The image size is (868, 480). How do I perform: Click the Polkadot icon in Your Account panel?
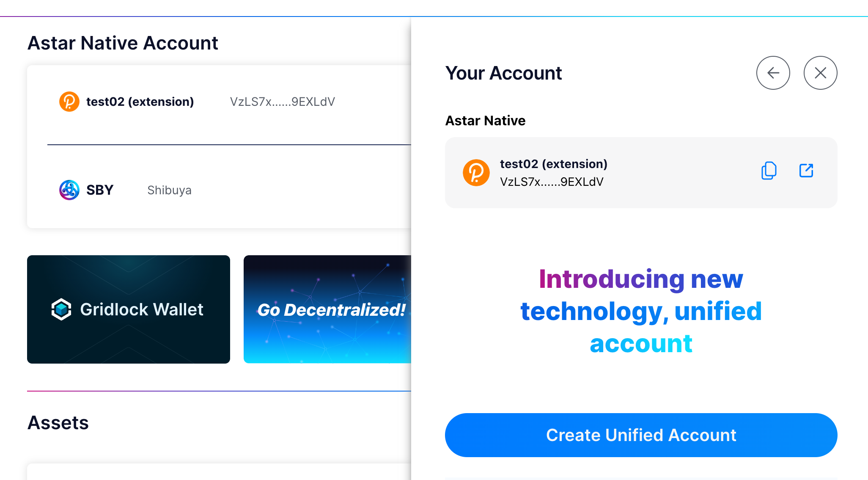pos(476,173)
